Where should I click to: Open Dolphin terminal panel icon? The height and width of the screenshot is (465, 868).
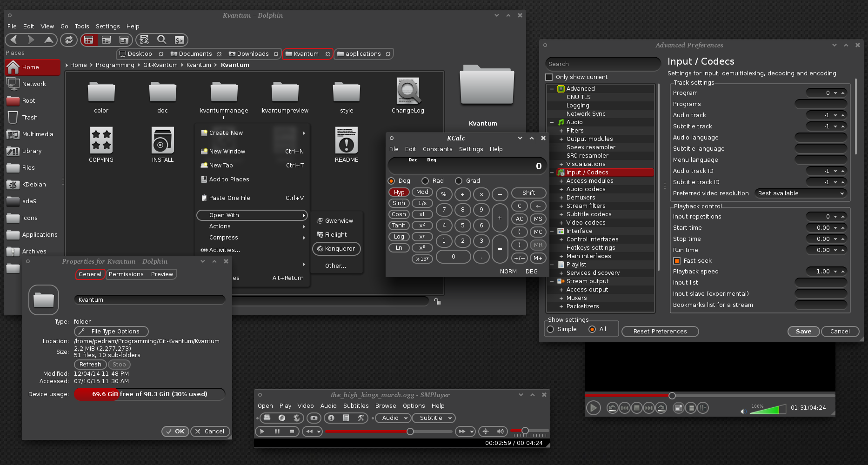click(x=179, y=40)
